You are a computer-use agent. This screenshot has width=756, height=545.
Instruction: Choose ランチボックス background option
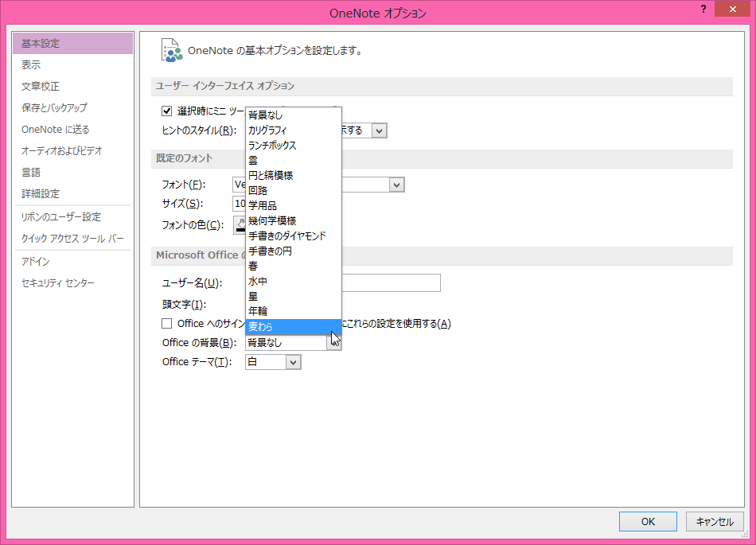pos(294,146)
